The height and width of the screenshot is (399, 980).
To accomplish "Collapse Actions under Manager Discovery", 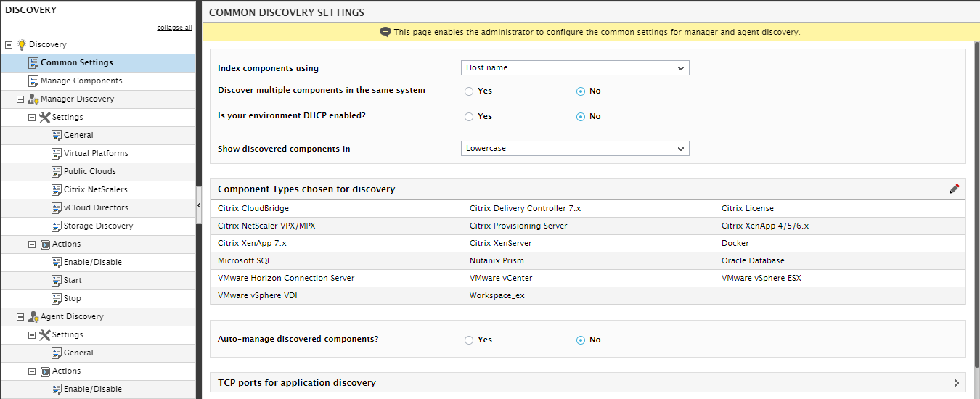I will pyautogui.click(x=32, y=244).
